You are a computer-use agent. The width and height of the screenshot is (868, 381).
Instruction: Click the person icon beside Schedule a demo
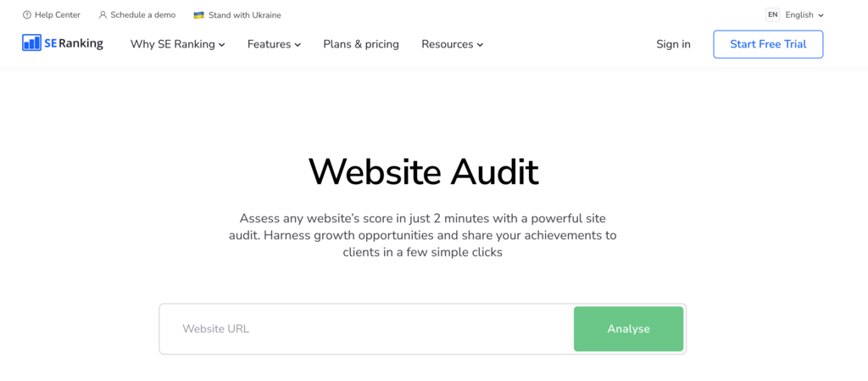(103, 15)
